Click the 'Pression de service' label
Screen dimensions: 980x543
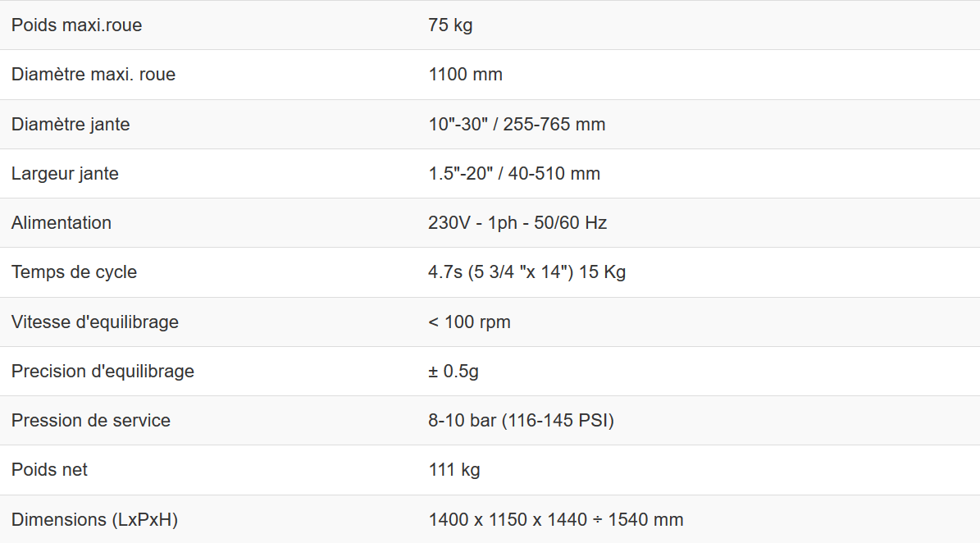pos(91,421)
